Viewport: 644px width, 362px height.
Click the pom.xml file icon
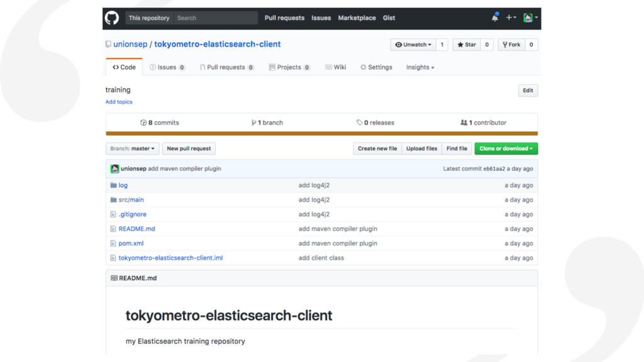coord(113,243)
